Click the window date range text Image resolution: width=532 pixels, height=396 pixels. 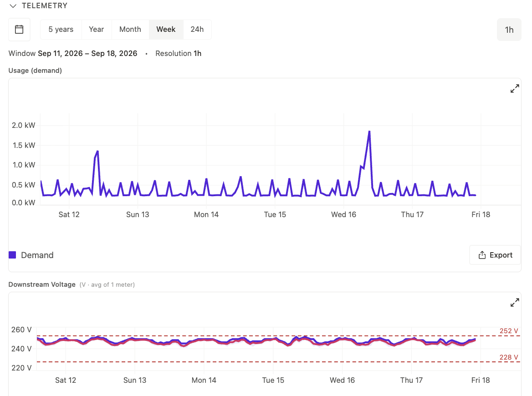click(x=87, y=54)
